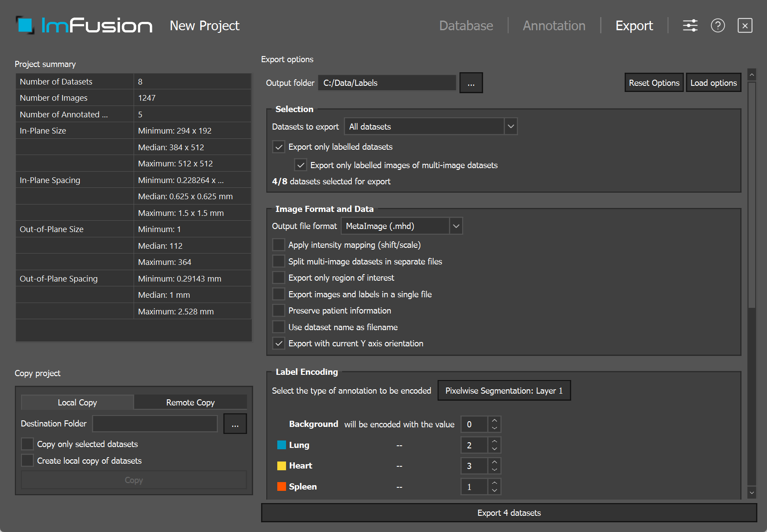This screenshot has height=532, width=767.
Task: Close the ImFusion window
Action: click(x=745, y=25)
